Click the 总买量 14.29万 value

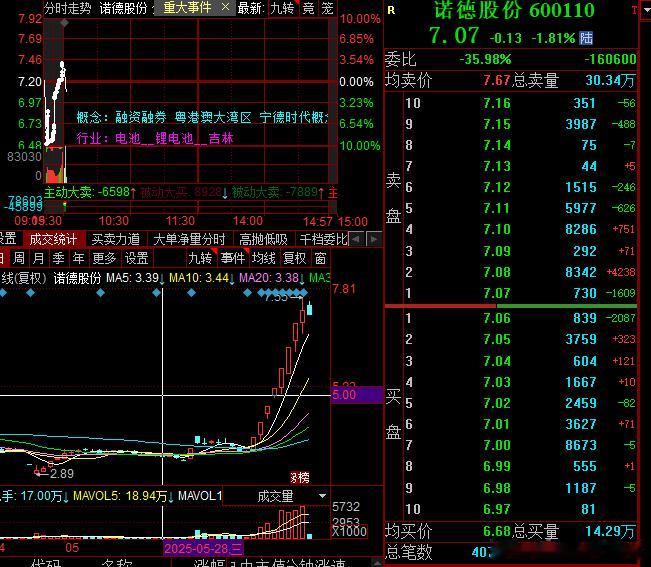[610, 531]
